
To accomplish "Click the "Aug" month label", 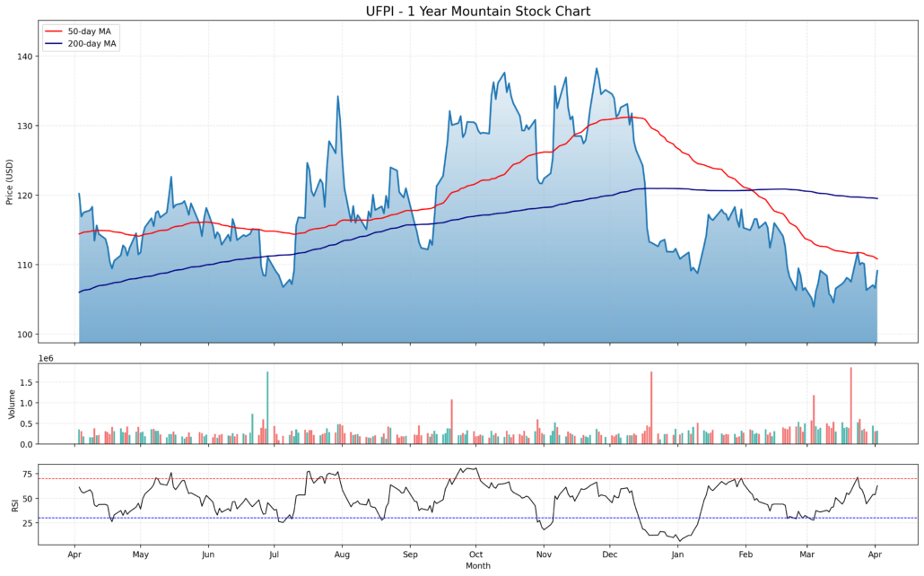I will [x=342, y=554].
